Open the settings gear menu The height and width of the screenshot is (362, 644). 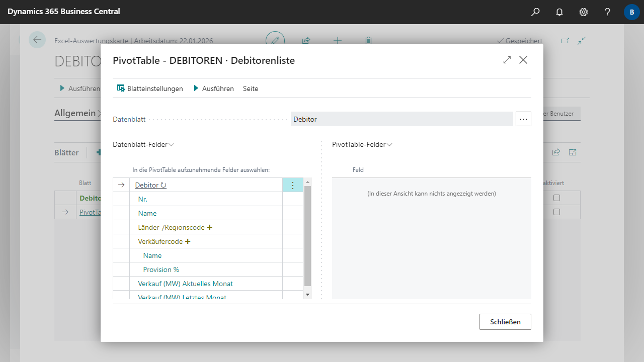[584, 12]
